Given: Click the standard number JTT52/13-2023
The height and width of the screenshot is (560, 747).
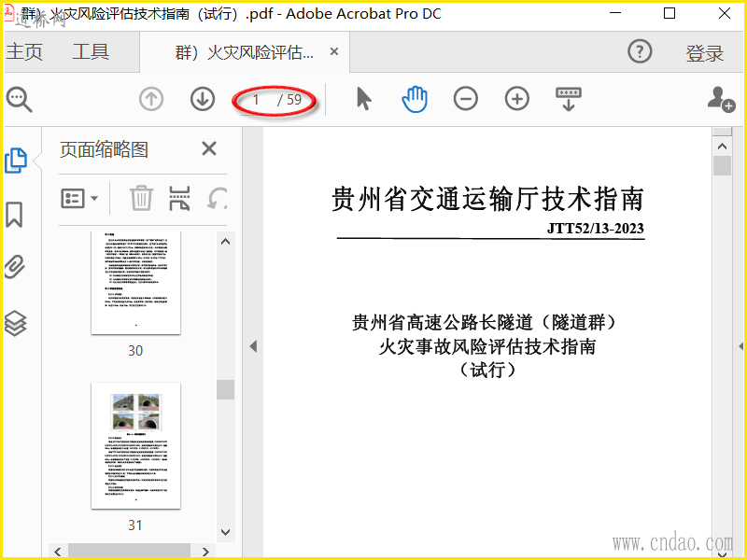Looking at the screenshot, I should (596, 229).
